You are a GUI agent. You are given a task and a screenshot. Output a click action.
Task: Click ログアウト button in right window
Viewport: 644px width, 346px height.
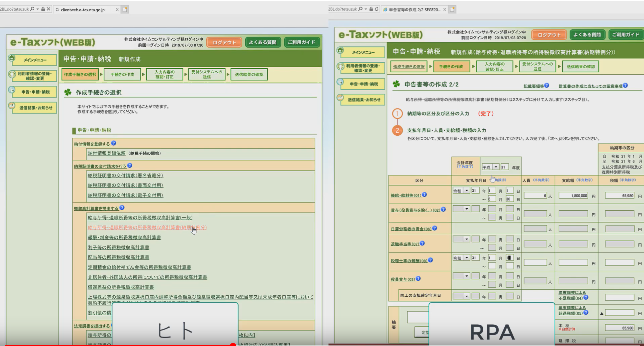pos(549,35)
